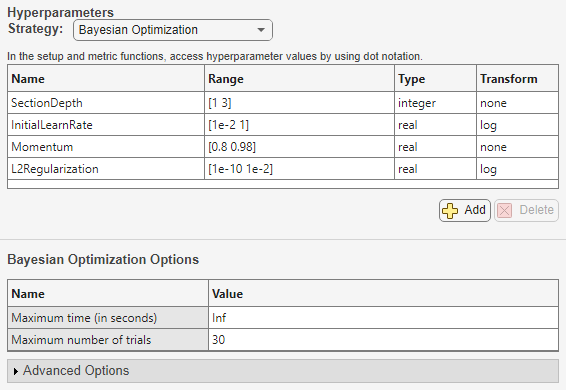Select the L2Regularization name cell
Screen dimensions: 566x390
[x=106, y=169]
